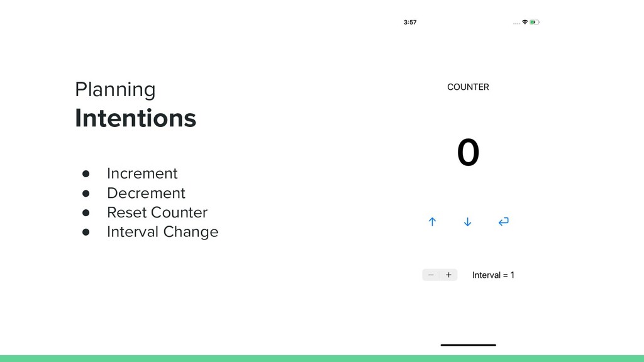Screen dimensions: 644x362
Task: Click the Interval Change bullet item
Action: coord(163,232)
